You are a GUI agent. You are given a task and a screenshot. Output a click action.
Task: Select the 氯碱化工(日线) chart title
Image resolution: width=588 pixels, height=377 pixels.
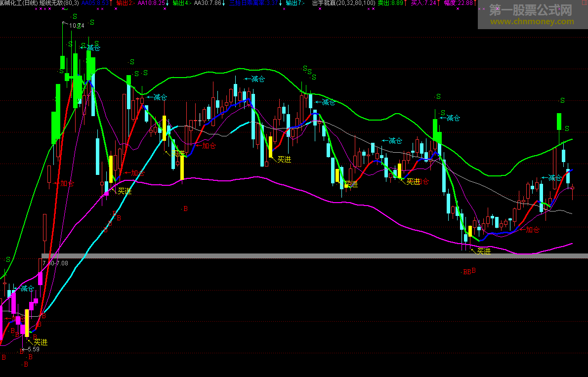coord(19,3)
